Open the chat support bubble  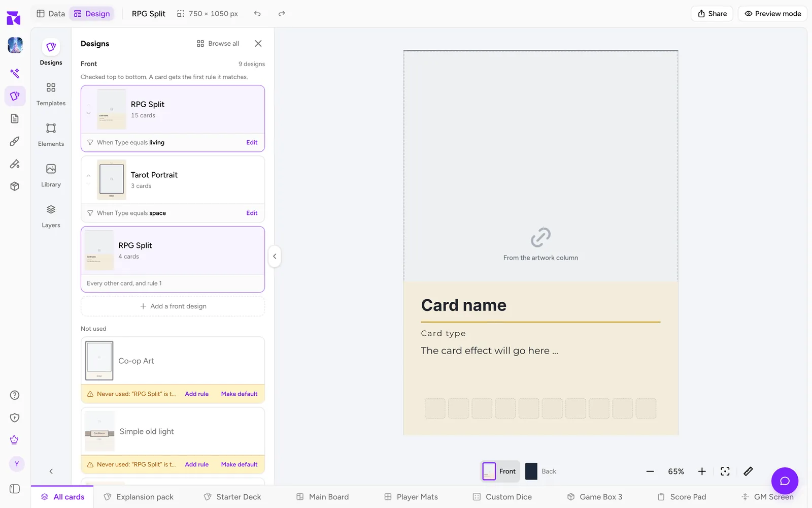click(785, 481)
